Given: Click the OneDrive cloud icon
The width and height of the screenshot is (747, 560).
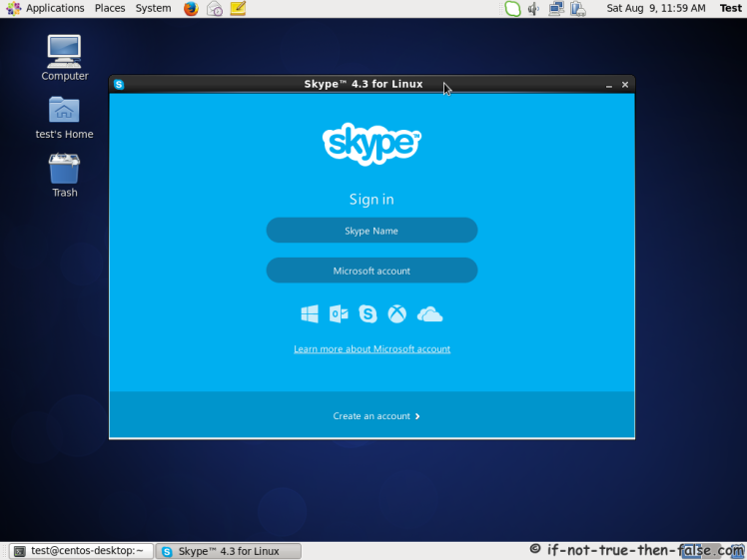Looking at the screenshot, I should (429, 314).
